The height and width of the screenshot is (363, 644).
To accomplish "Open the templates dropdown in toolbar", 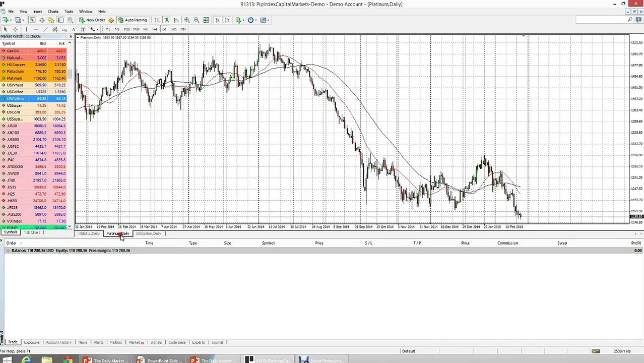I will coord(268,20).
